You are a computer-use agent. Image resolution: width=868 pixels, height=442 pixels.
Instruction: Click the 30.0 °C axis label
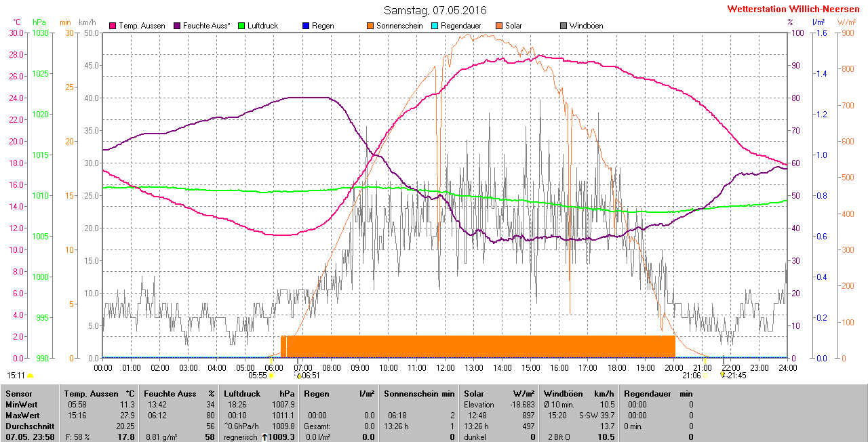[x=16, y=33]
